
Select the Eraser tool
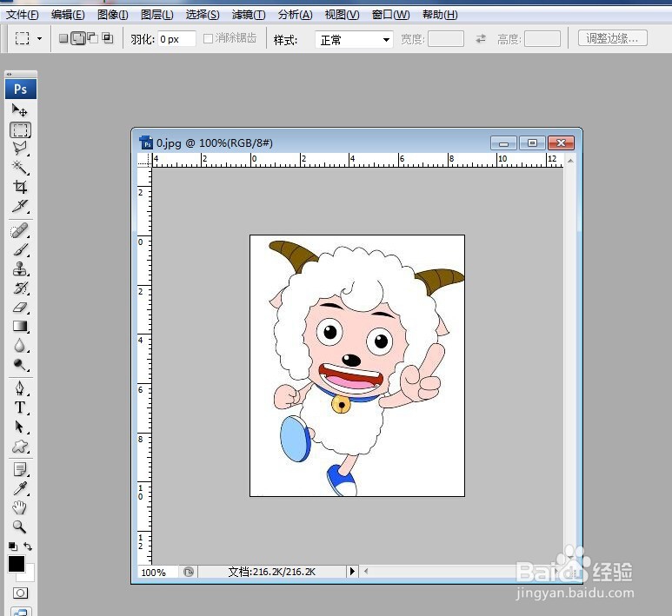click(20, 308)
